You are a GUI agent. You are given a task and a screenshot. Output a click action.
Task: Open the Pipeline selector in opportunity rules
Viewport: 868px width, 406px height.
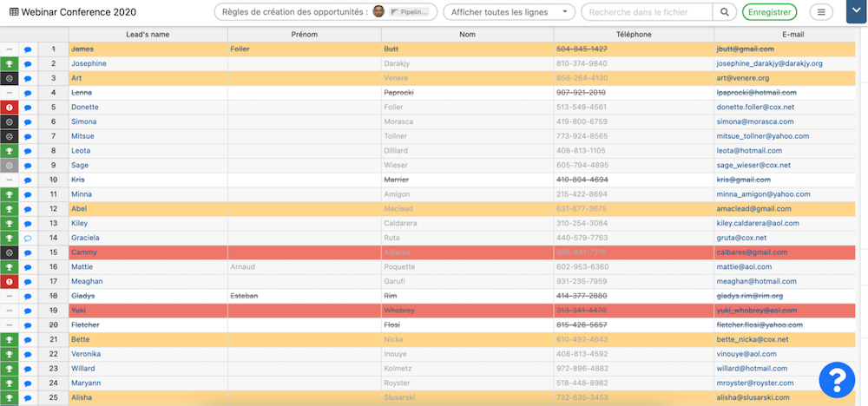click(x=409, y=11)
